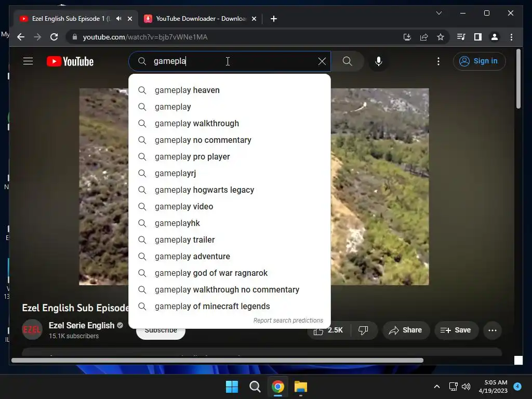Open Windows Start menu
Image resolution: width=532 pixels, height=399 pixels.
pos(232,387)
